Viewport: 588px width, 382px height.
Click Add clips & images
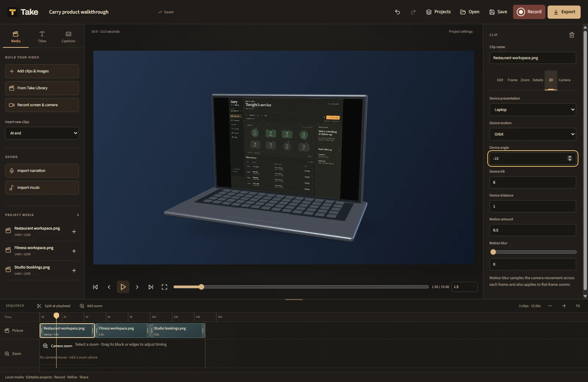click(42, 71)
